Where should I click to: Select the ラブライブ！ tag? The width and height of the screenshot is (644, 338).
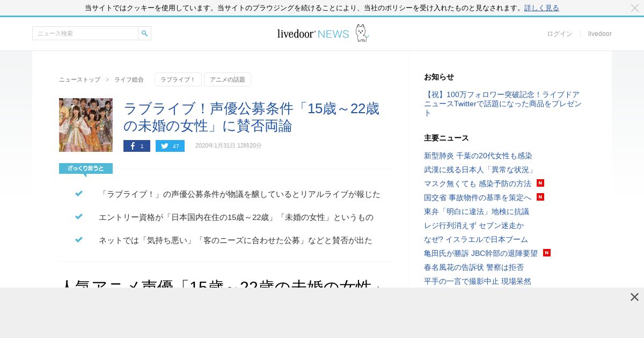178,79
